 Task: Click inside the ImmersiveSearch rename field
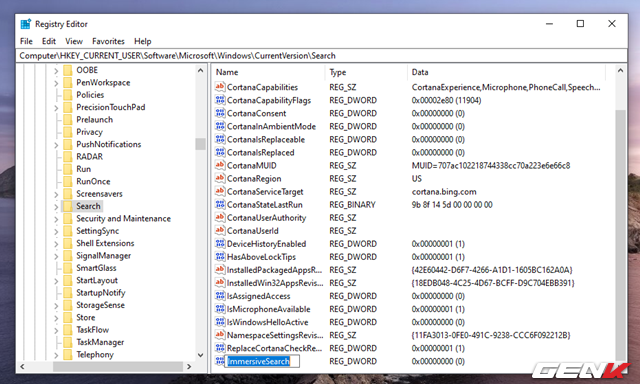point(262,361)
